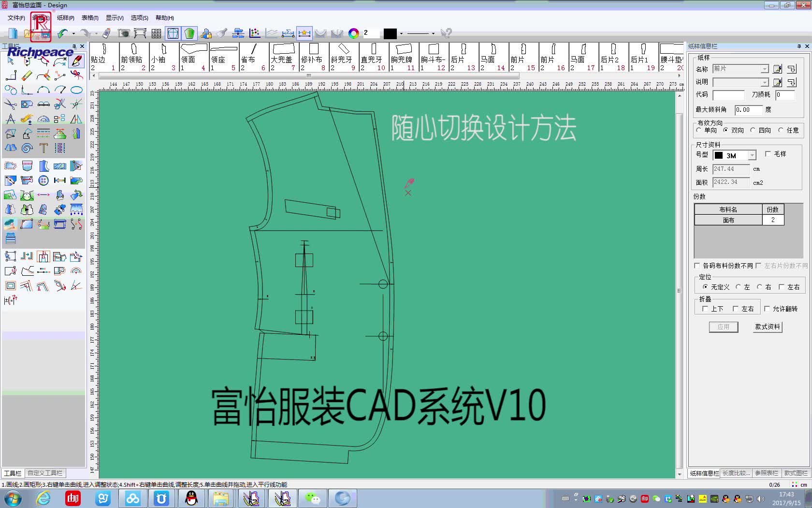
Task: Select 双向 grain direction radio
Action: point(726,130)
